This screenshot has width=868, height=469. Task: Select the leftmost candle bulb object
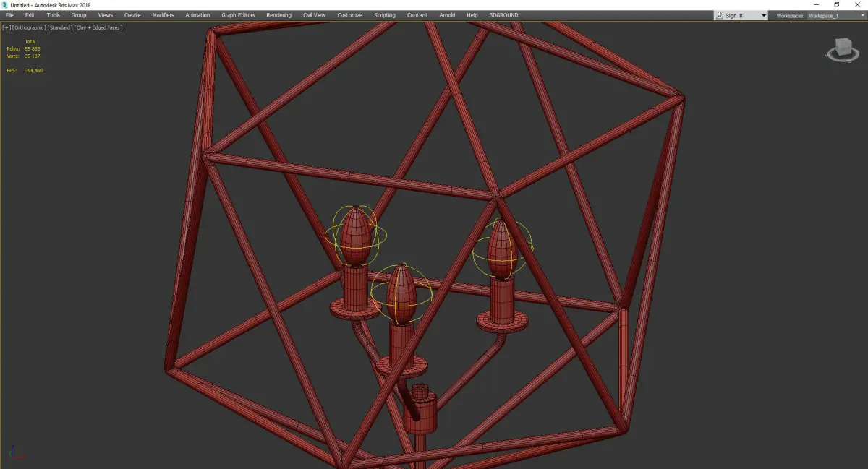pos(355,236)
